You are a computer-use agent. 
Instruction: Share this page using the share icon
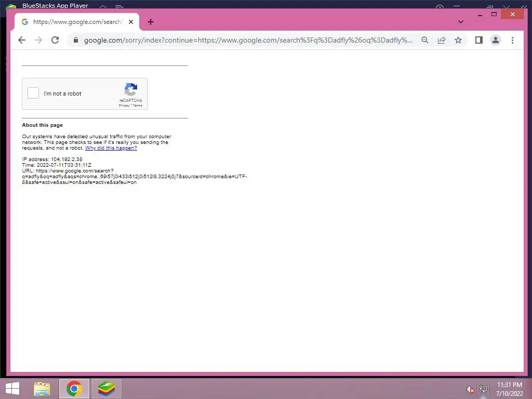tap(442, 40)
